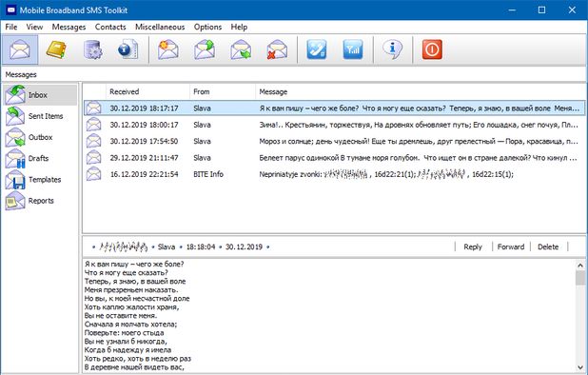Open the Options menu
This screenshot has width=588, height=375.
click(207, 27)
